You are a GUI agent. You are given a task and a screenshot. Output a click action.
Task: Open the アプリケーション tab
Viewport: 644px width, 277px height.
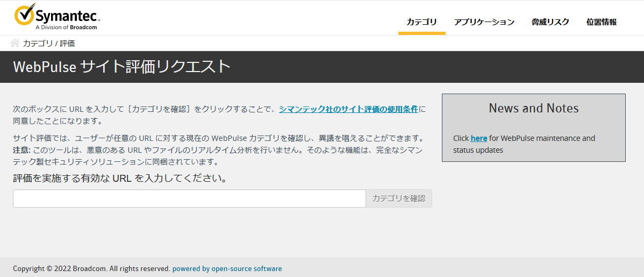[484, 22]
